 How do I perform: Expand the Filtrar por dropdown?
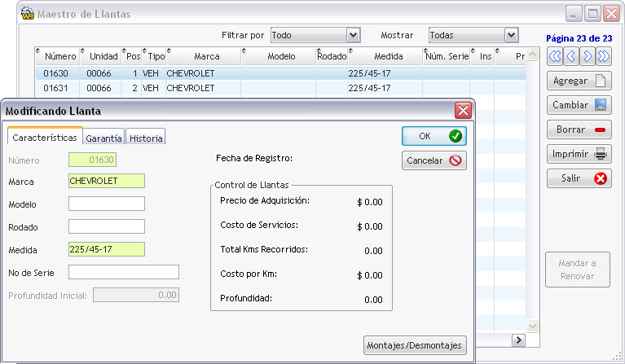pos(353,35)
